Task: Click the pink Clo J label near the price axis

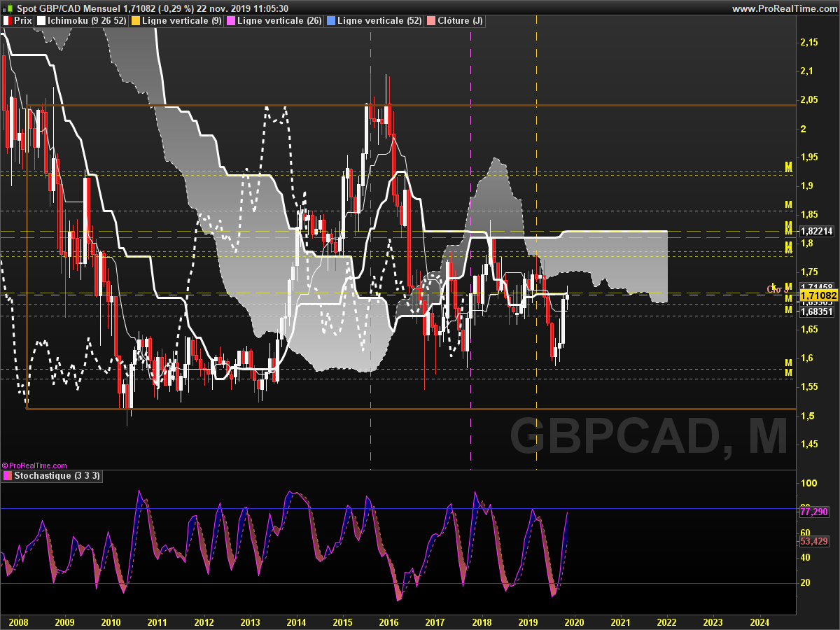Action: (x=776, y=289)
